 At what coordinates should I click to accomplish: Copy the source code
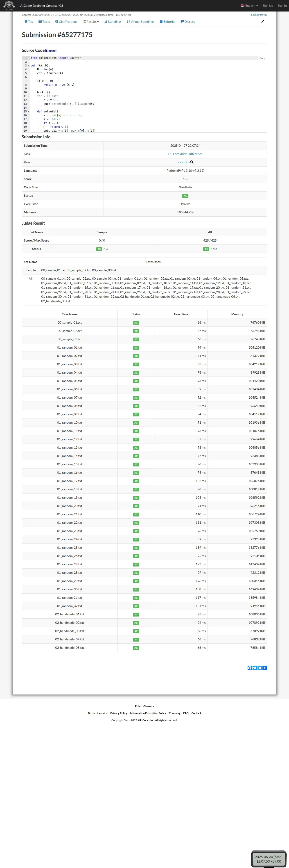[x=262, y=58]
